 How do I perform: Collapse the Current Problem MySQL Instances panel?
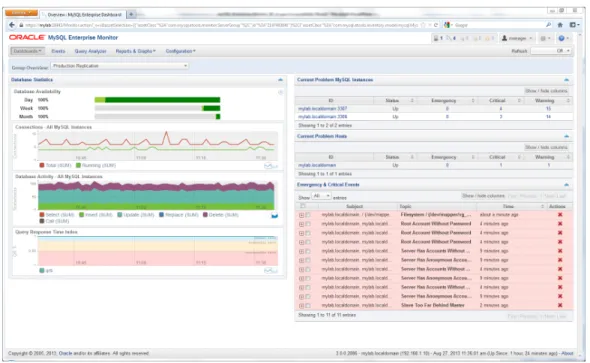[566, 80]
